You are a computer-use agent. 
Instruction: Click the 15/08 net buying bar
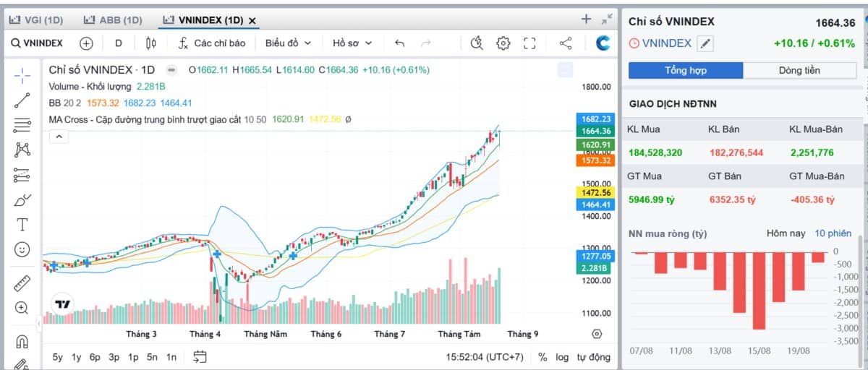coord(759,291)
